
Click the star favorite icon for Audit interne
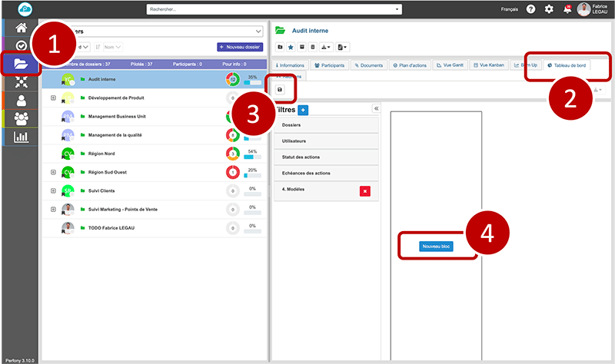(x=291, y=47)
